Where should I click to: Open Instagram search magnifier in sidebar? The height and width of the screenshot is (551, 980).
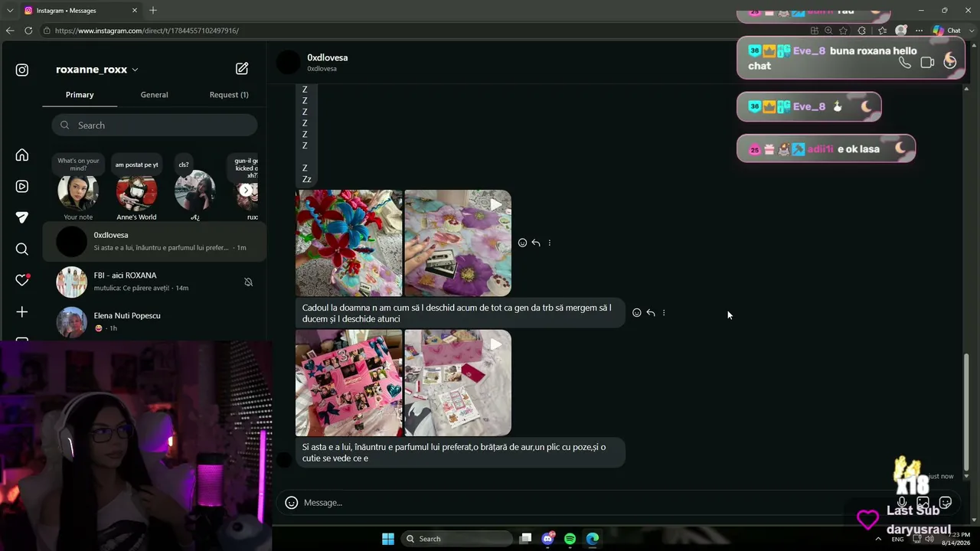coord(22,249)
